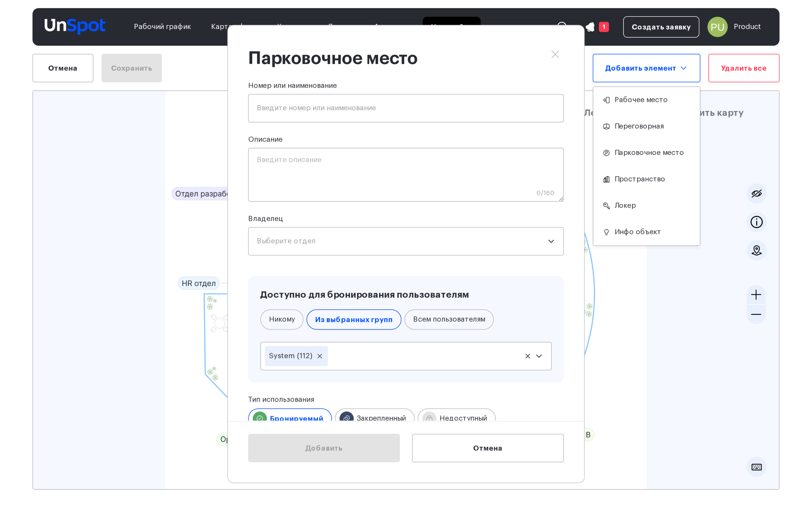
Task: Click the Удалить все button
Action: click(x=743, y=68)
